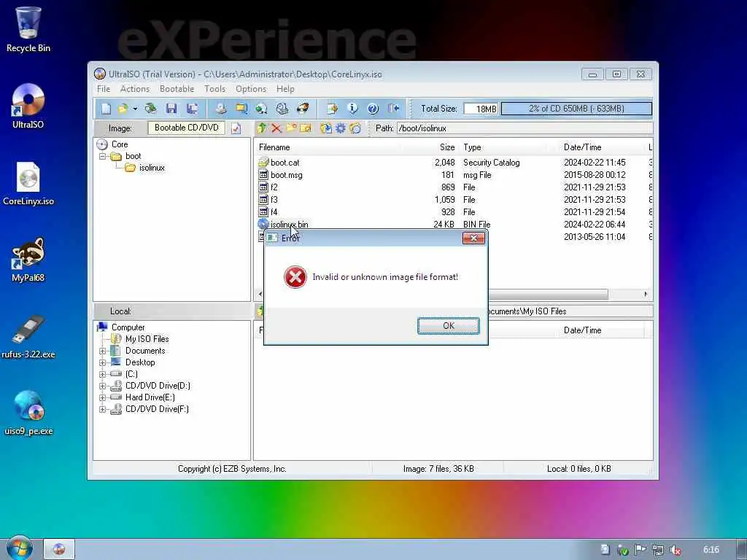Screen dimensions: 747x560
Task: Click the Burn CD/DVD Image flame icon
Action: tap(303, 109)
